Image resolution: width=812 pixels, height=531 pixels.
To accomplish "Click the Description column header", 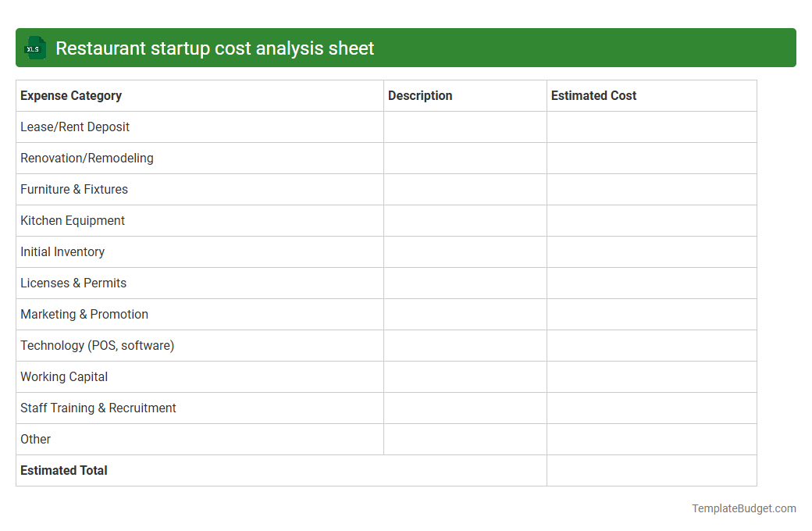I will click(x=419, y=95).
